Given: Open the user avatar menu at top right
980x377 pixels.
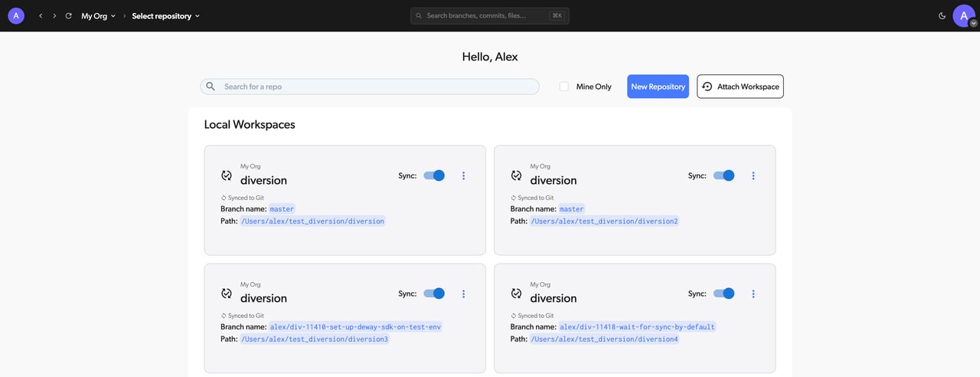Looking at the screenshot, I should click(965, 15).
